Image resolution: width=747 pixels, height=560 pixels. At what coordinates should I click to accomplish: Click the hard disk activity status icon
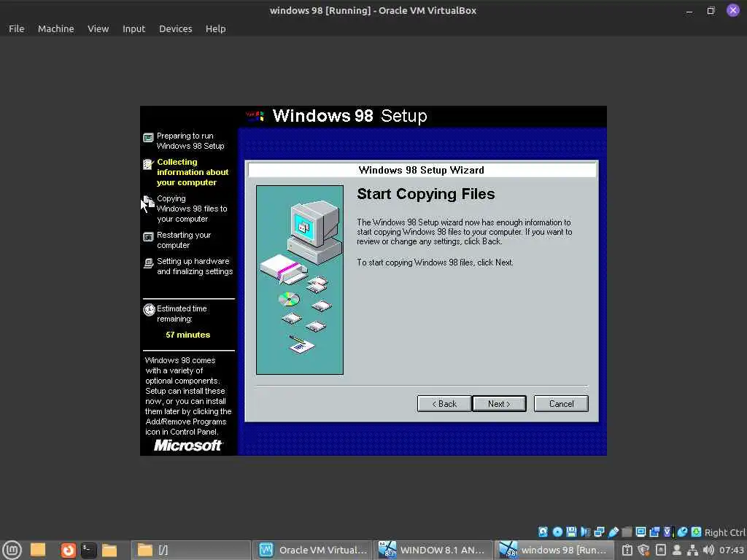[x=543, y=532]
